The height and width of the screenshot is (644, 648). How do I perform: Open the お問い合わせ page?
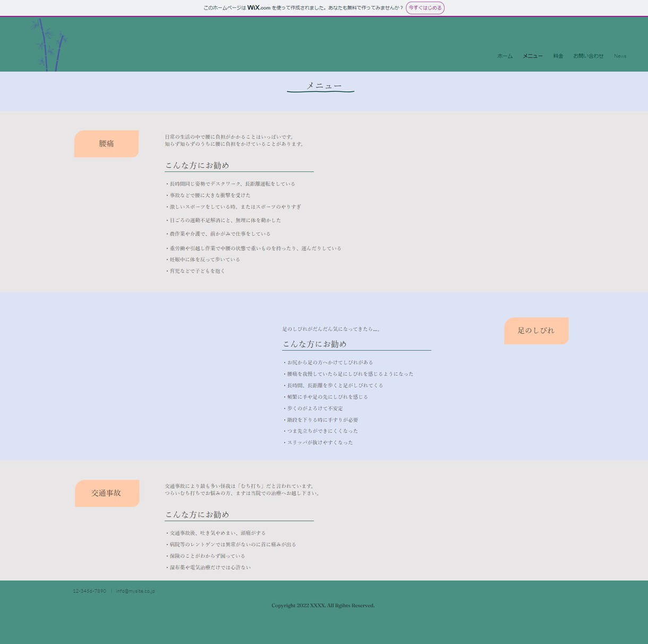588,56
